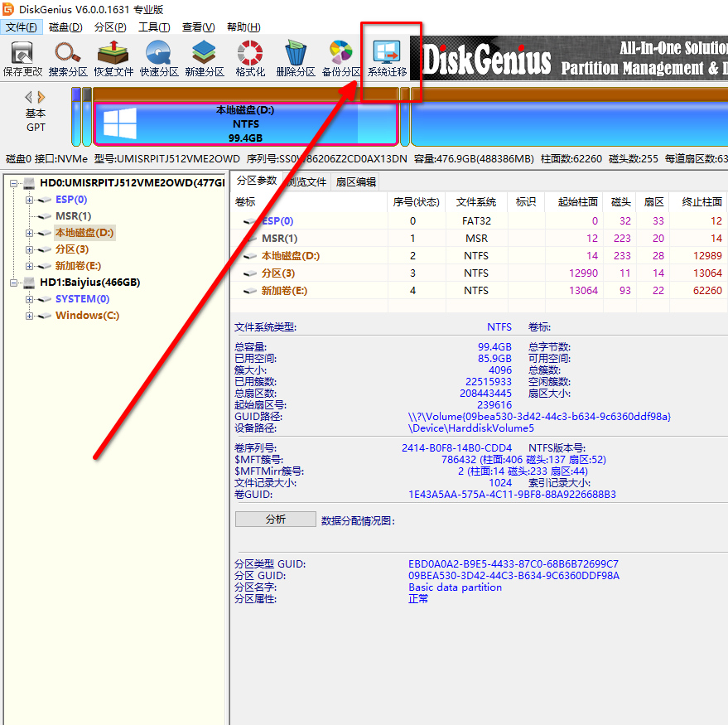This screenshot has width=728, height=725.
Task: Click the Windows(C:) partition icon in tree
Action: [x=45, y=316]
